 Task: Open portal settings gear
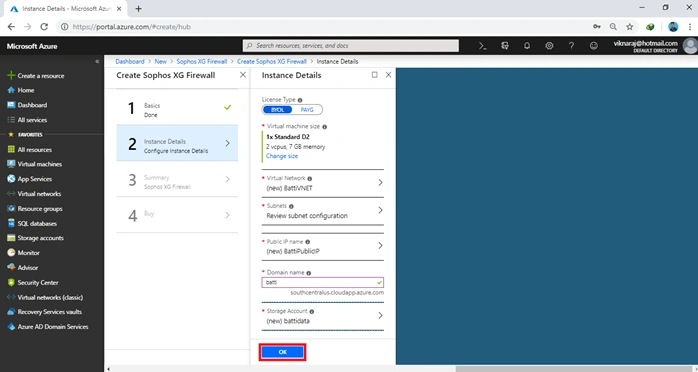[549, 45]
